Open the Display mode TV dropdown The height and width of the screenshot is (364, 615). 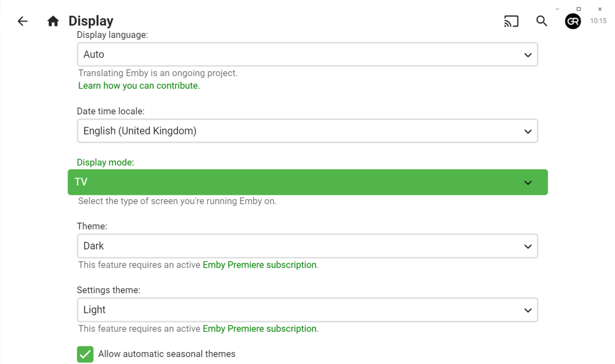pyautogui.click(x=307, y=182)
